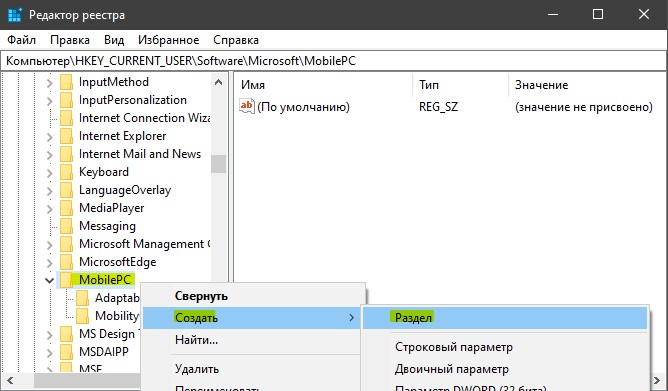Expand the MSDAIPP key
The image size is (668, 391).
click(x=49, y=353)
